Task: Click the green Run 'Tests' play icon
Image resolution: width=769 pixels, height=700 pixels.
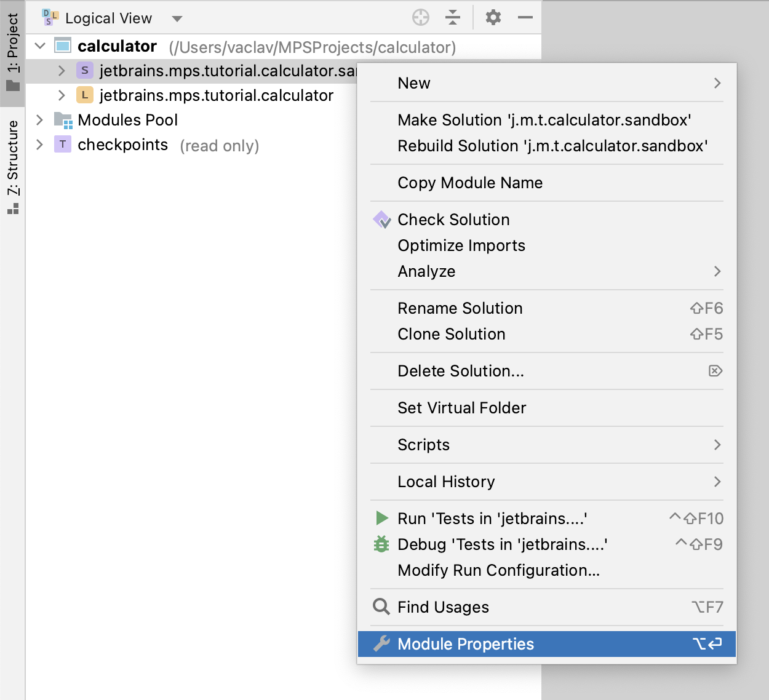Action: 381,519
